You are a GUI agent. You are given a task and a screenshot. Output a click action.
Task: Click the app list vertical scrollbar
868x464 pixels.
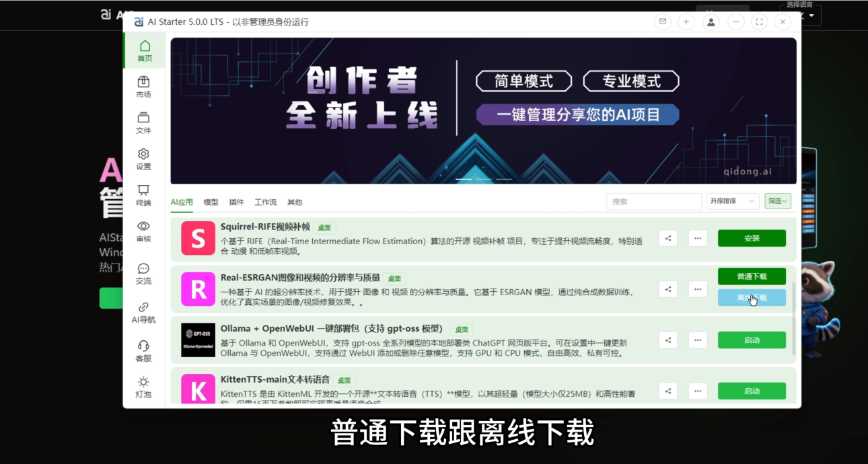[793, 318]
